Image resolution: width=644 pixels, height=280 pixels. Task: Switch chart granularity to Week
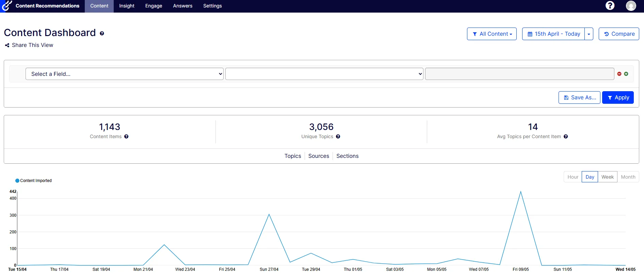[608, 177]
